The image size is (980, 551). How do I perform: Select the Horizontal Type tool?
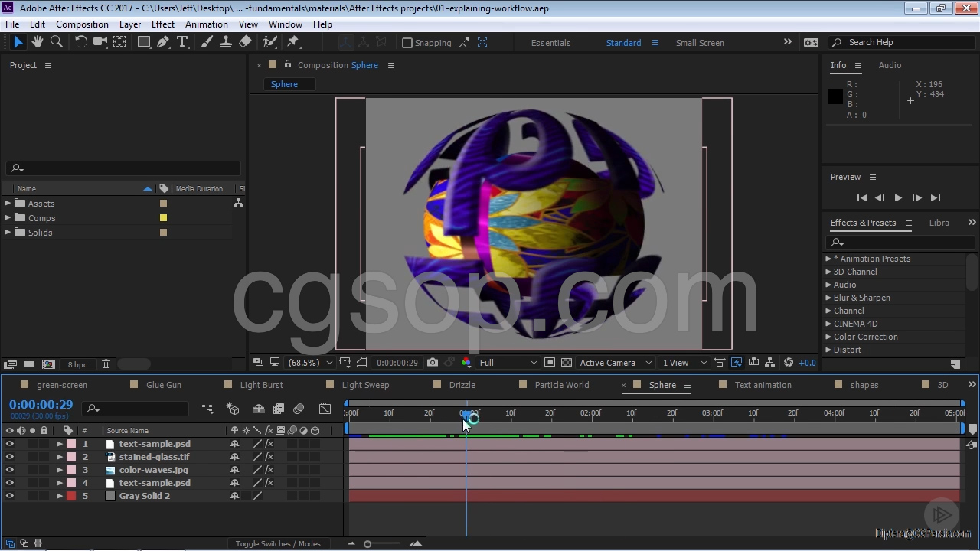(182, 42)
